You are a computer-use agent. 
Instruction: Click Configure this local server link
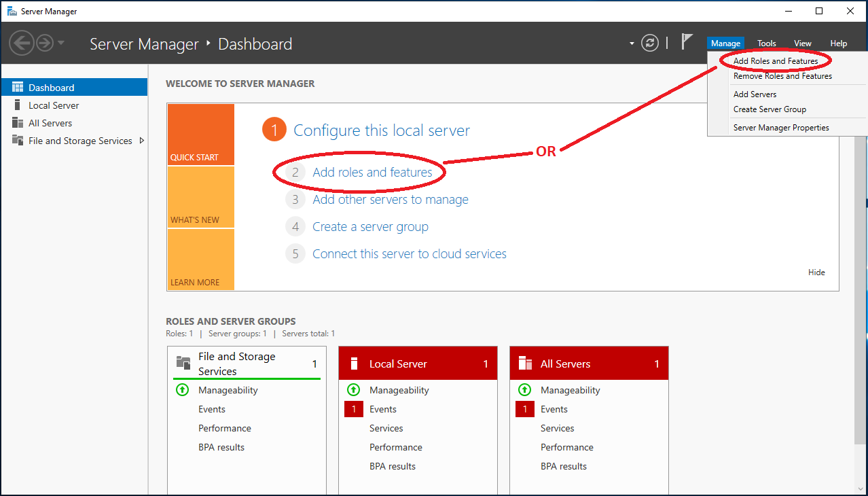(x=382, y=130)
